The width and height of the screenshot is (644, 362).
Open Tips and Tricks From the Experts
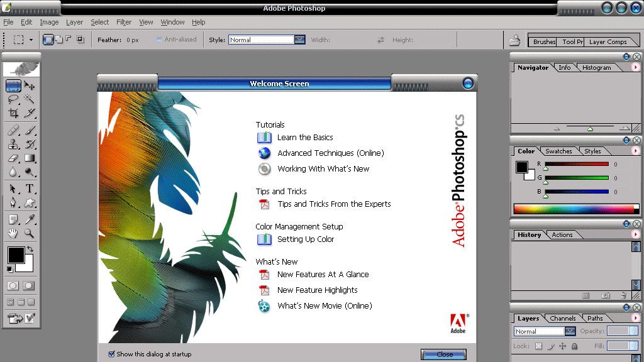click(333, 204)
